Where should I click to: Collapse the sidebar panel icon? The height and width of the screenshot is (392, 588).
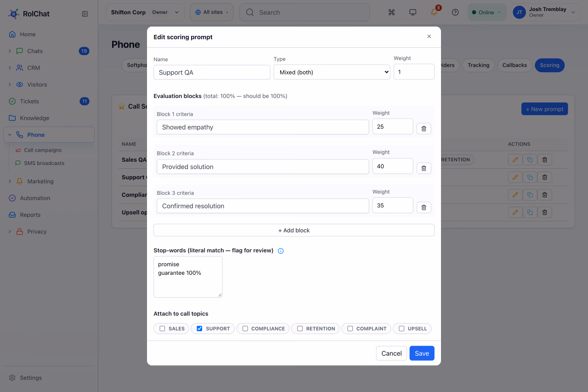85,14
